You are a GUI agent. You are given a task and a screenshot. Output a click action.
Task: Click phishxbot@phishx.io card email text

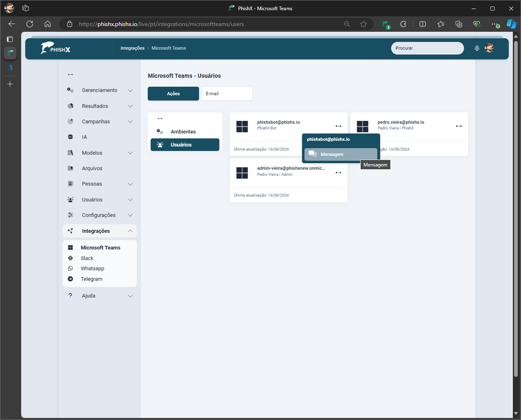(278, 122)
